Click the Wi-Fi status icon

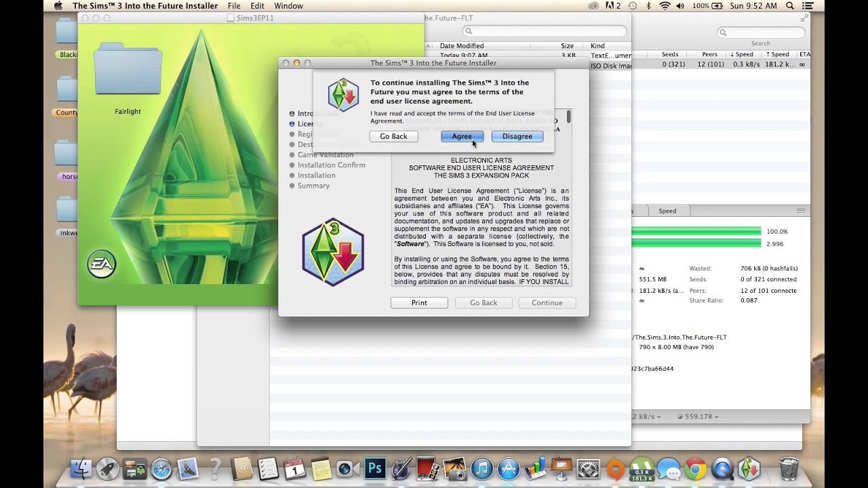[665, 5]
